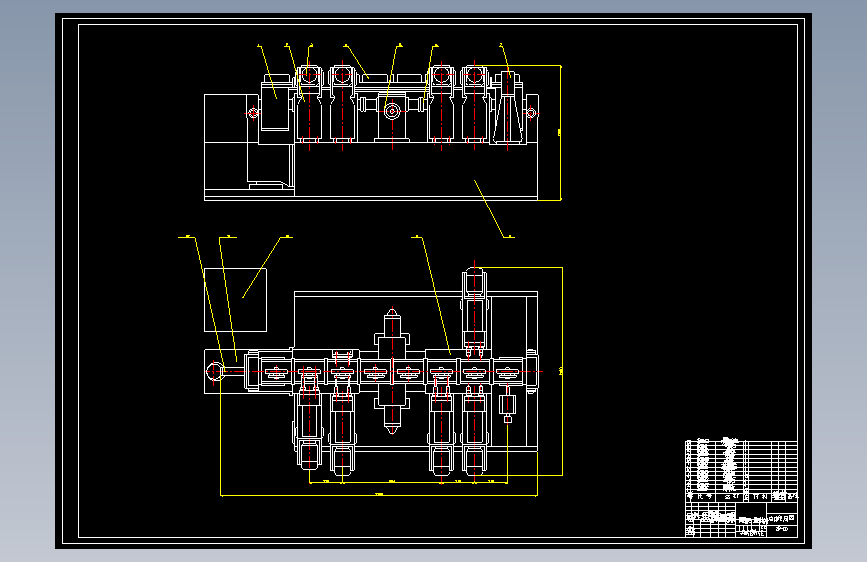The width and height of the screenshot is (867, 562).
Task: Select the concentric circle at the center of the elevation view
Action: point(393,111)
